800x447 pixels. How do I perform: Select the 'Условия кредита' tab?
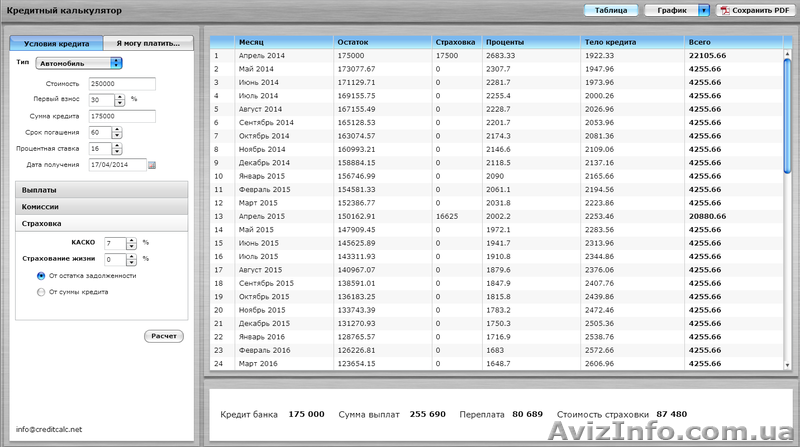[56, 43]
